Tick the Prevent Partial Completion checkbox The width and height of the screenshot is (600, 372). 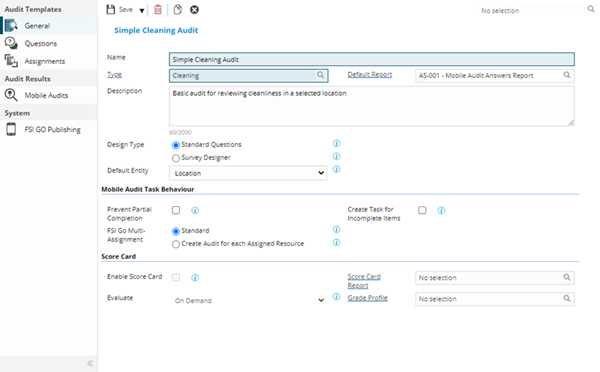pos(176,210)
